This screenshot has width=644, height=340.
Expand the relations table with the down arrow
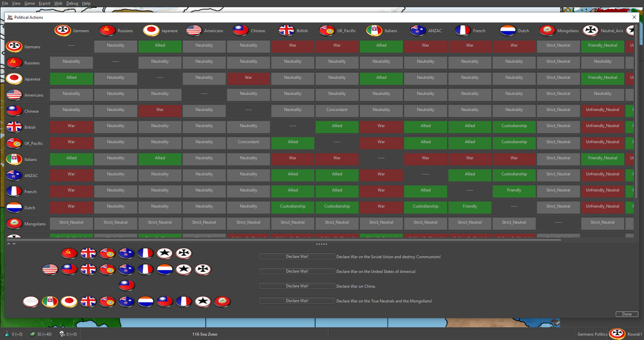[x=14, y=244]
